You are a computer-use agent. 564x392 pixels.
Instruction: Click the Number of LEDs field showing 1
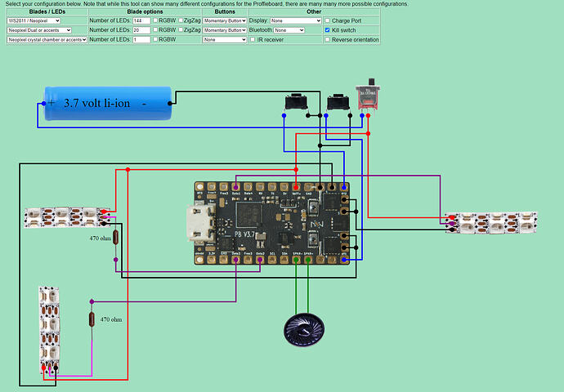point(141,39)
